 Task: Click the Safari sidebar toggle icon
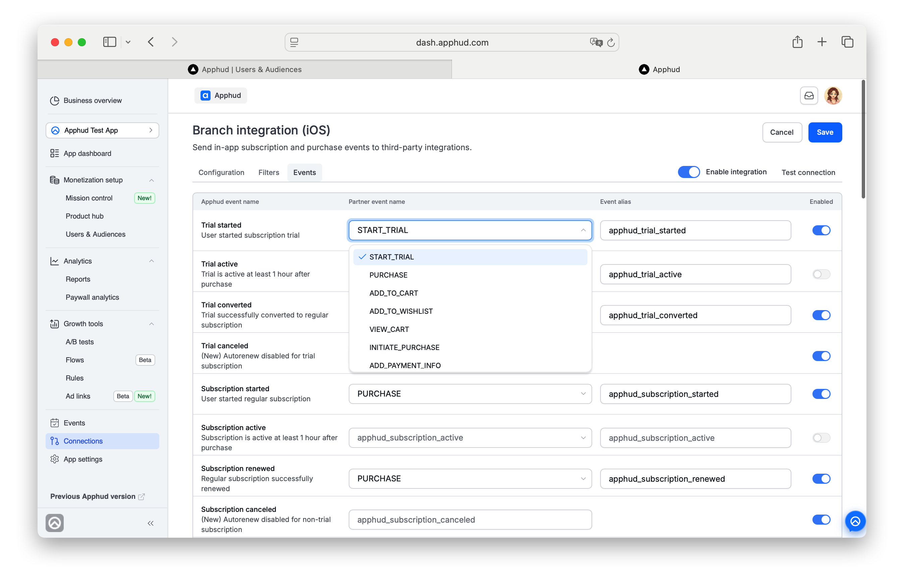[109, 42]
